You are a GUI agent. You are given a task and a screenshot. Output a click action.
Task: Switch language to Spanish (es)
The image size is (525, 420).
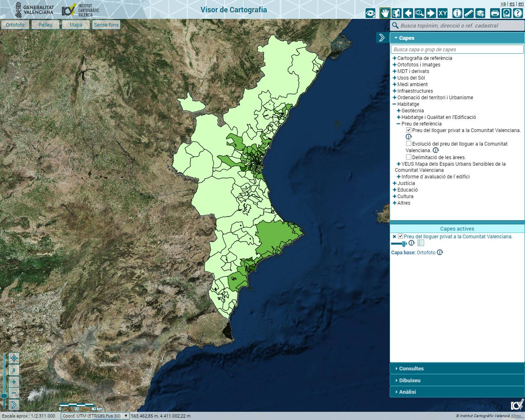[x=512, y=4]
